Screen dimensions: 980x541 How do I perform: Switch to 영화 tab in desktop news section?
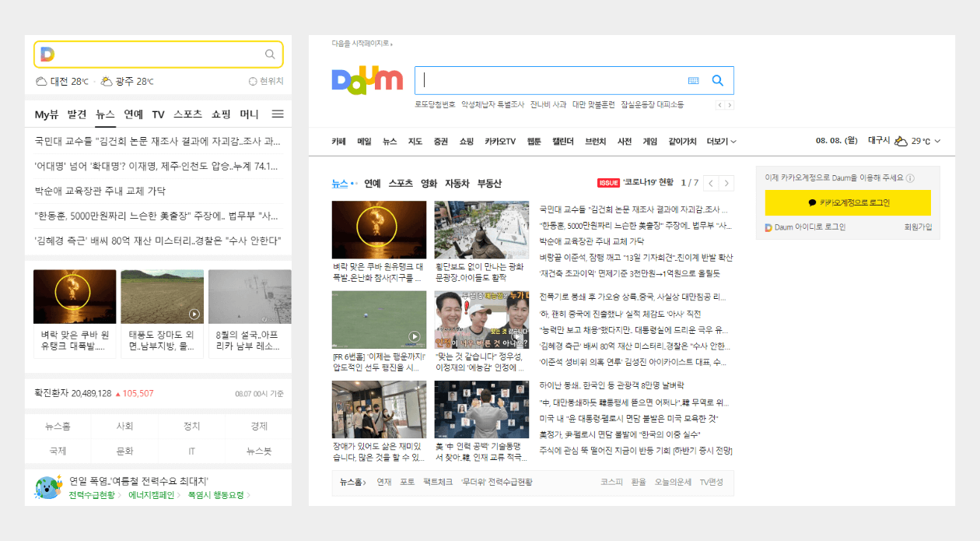click(x=429, y=184)
